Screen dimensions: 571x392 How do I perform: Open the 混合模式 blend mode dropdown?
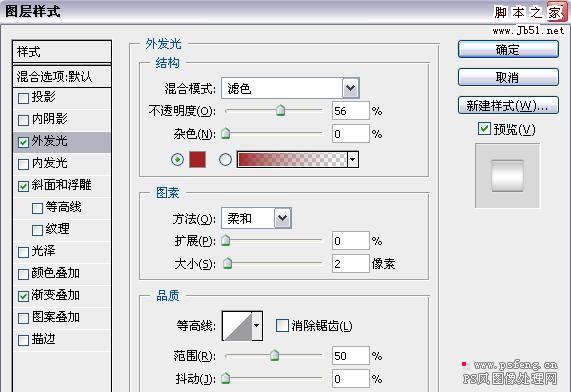pos(351,88)
